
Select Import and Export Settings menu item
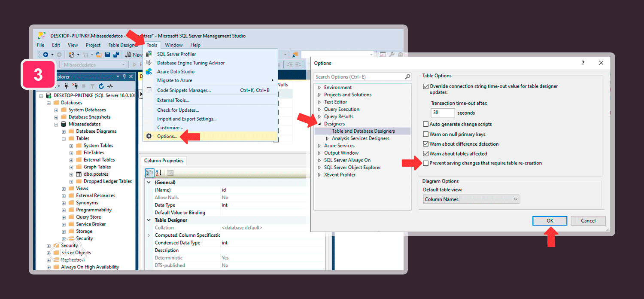[x=210, y=119]
